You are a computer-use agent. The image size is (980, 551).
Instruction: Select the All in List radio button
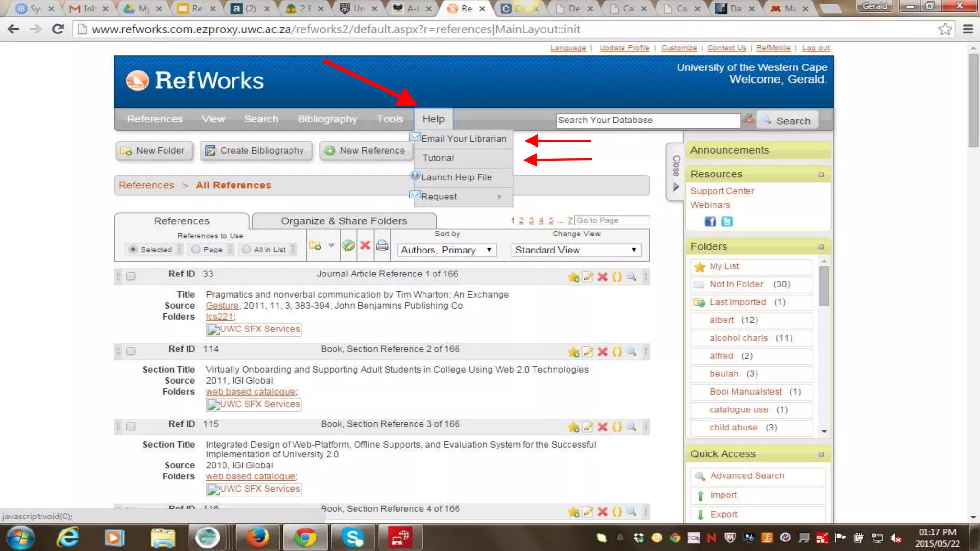246,249
